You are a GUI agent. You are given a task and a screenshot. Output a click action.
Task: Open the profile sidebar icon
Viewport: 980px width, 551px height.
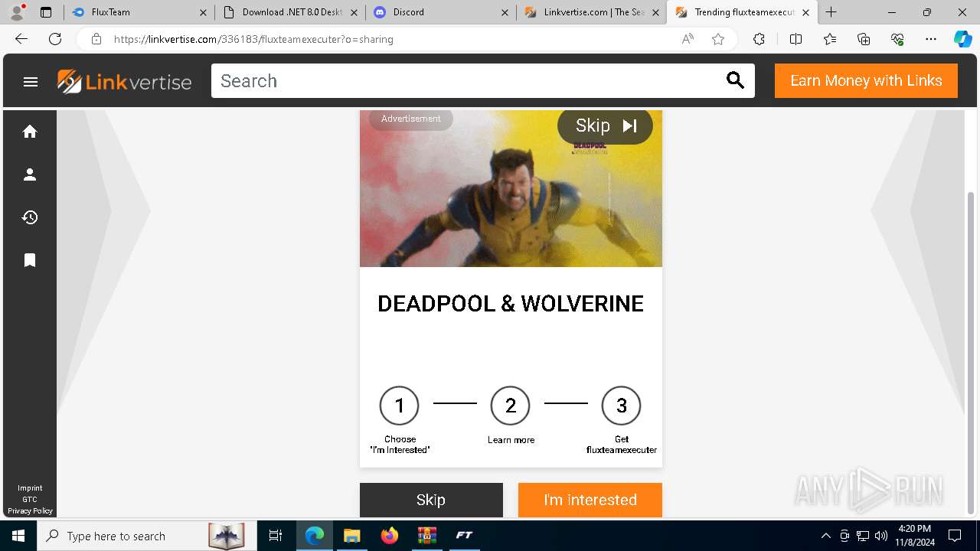tap(30, 174)
